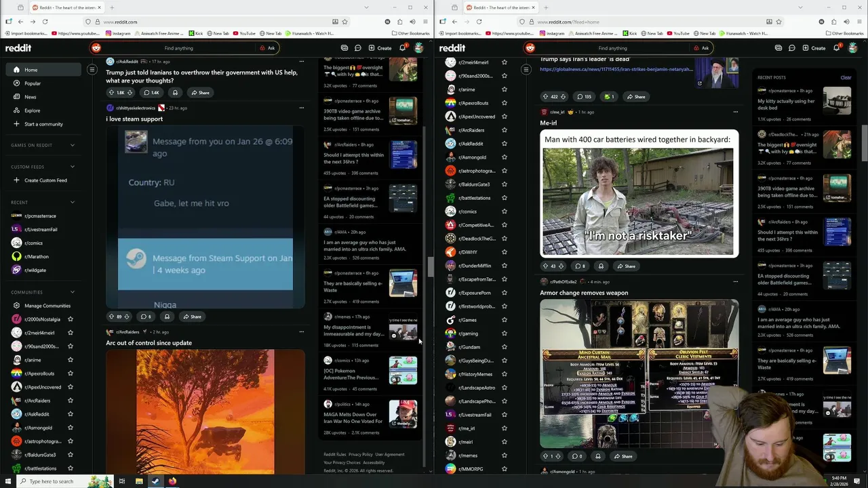Favorite r/ApexUncovered star in left window
Image resolution: width=868 pixels, height=488 pixels.
(x=71, y=387)
